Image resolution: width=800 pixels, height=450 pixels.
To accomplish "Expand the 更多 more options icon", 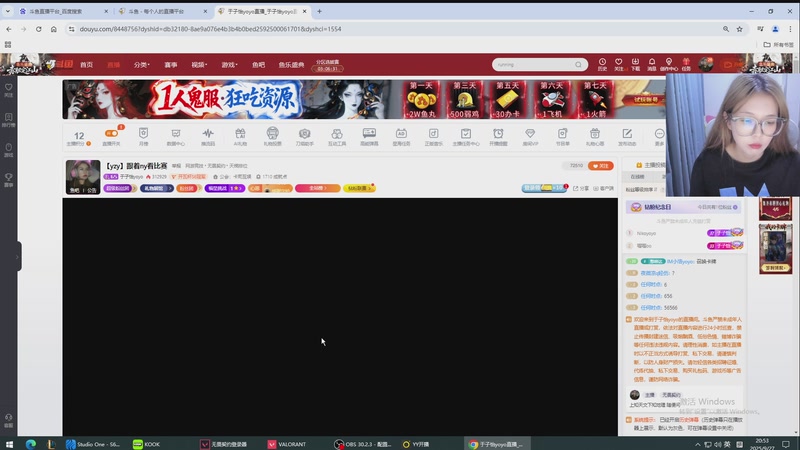I will (659, 133).
